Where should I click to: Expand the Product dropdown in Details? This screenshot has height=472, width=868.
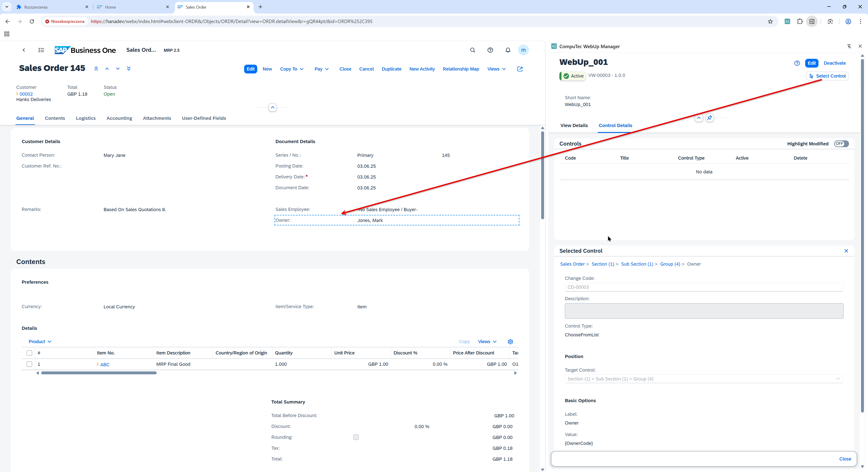(40, 342)
